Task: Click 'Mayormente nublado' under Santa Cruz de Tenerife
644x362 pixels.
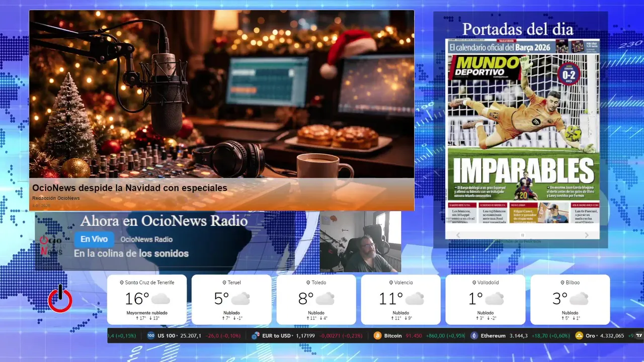Action: click(147, 313)
